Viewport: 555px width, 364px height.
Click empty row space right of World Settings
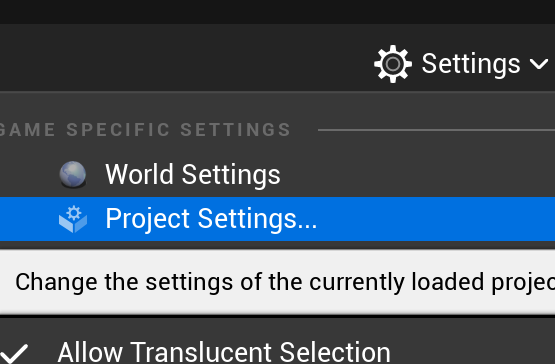[418, 175]
